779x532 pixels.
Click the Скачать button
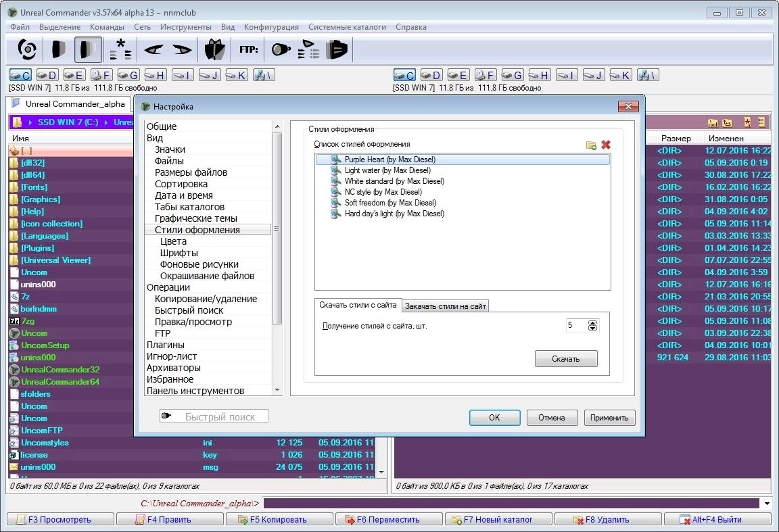(x=566, y=359)
